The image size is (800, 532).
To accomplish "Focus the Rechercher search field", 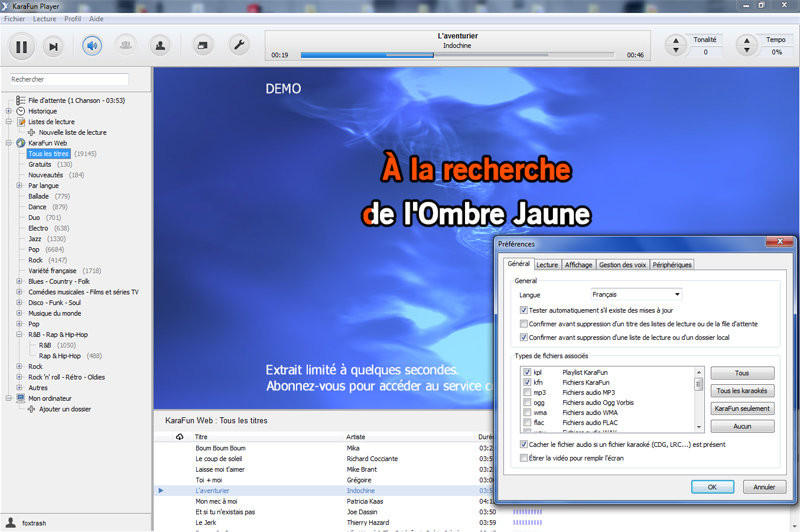I will [x=69, y=79].
